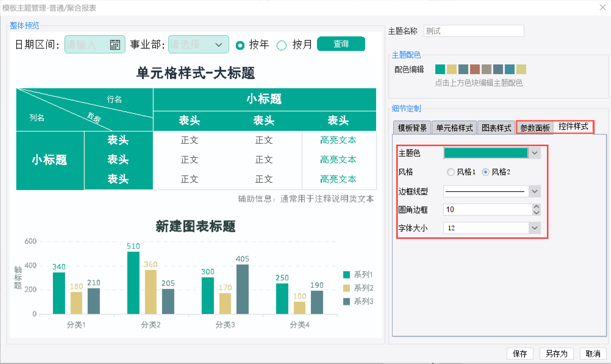
Task: Open the 主题色 color dropdown
Action: 534,153
